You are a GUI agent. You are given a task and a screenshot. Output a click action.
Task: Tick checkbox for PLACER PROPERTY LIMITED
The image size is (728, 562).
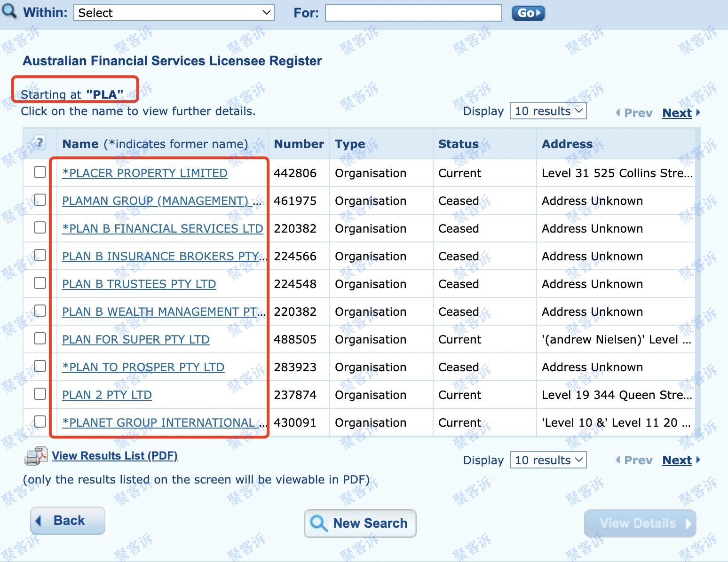point(40,172)
